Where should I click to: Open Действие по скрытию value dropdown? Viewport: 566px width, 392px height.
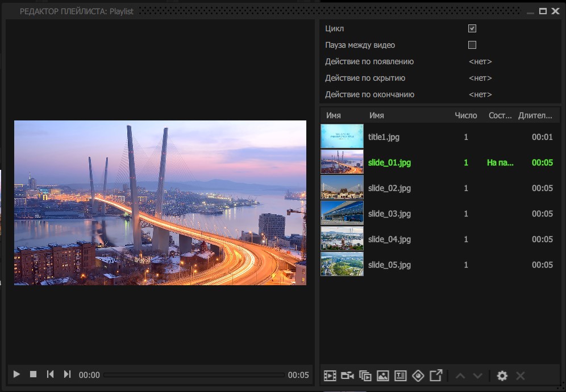pyautogui.click(x=480, y=78)
